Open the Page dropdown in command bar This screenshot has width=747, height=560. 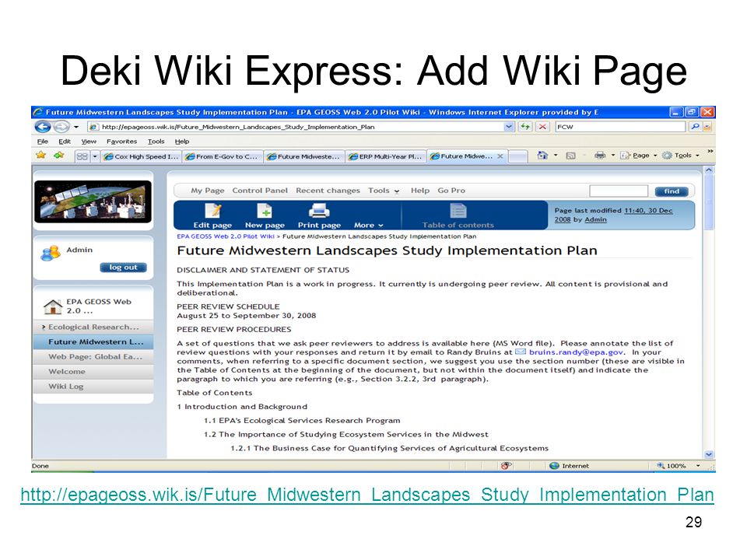pos(638,156)
